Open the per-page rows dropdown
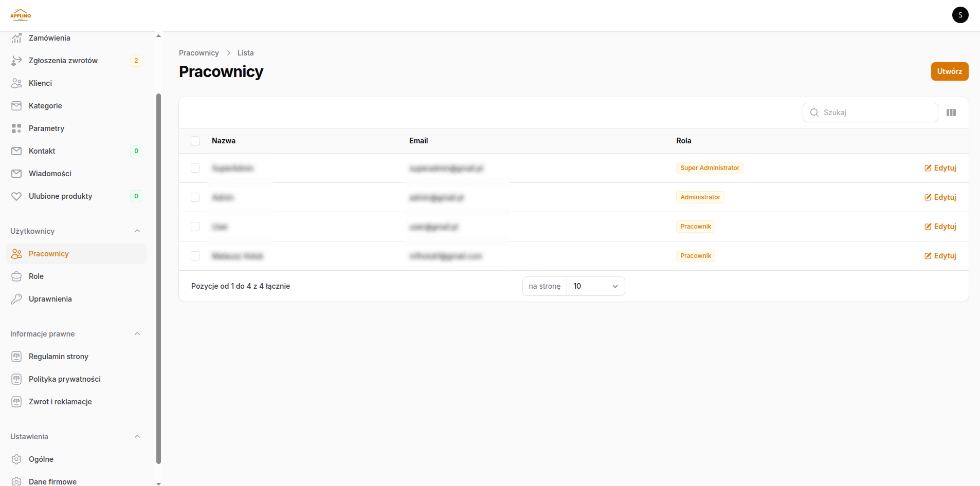Image resolution: width=980 pixels, height=486 pixels. [x=595, y=286]
